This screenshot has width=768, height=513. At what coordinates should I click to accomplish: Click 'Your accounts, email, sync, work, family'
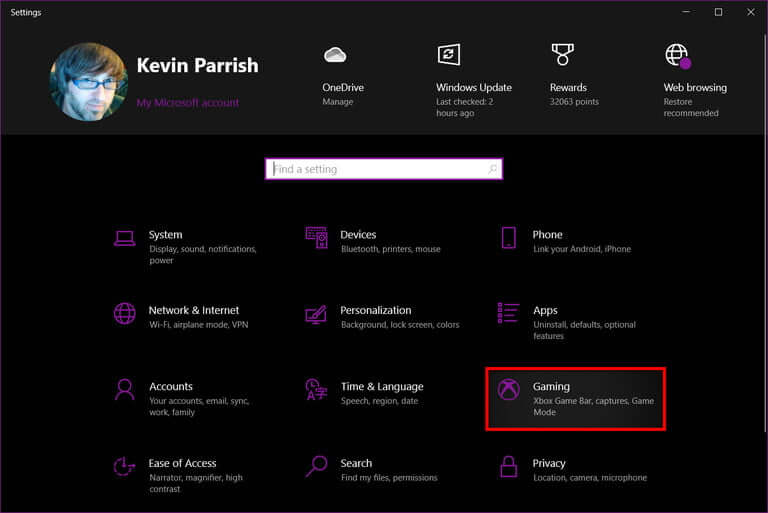pos(199,406)
